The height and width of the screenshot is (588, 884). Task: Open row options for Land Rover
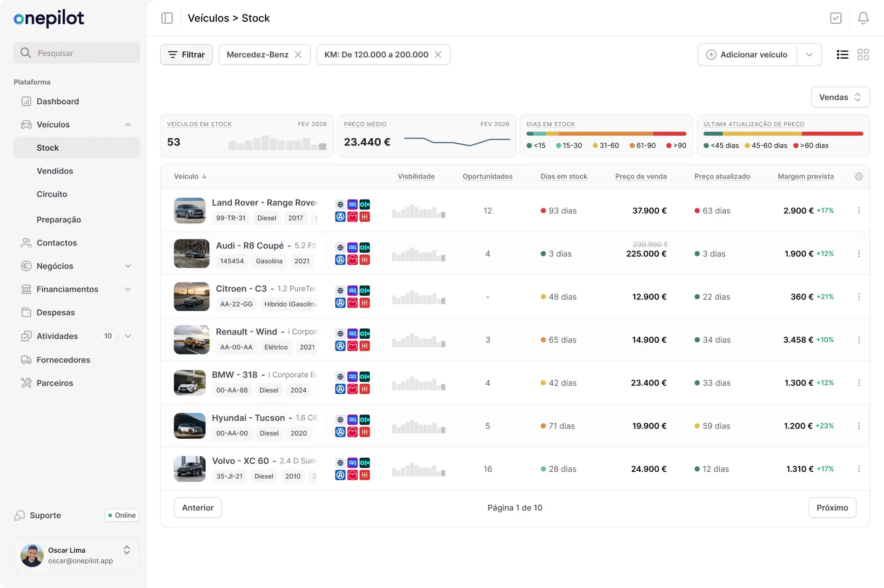point(859,211)
